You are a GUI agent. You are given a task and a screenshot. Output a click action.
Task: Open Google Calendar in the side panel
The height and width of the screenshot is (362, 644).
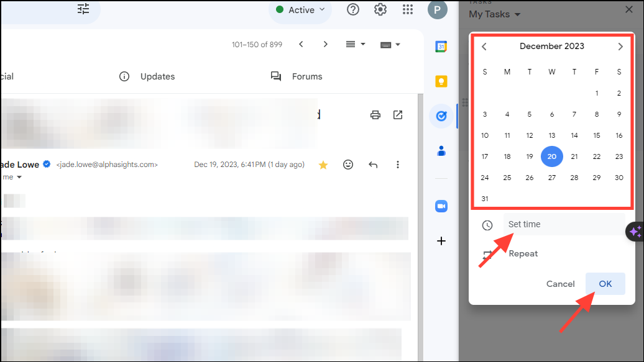[x=441, y=46]
